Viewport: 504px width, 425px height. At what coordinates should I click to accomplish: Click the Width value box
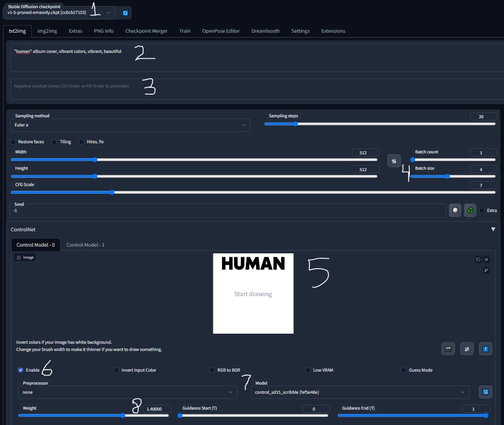point(366,152)
